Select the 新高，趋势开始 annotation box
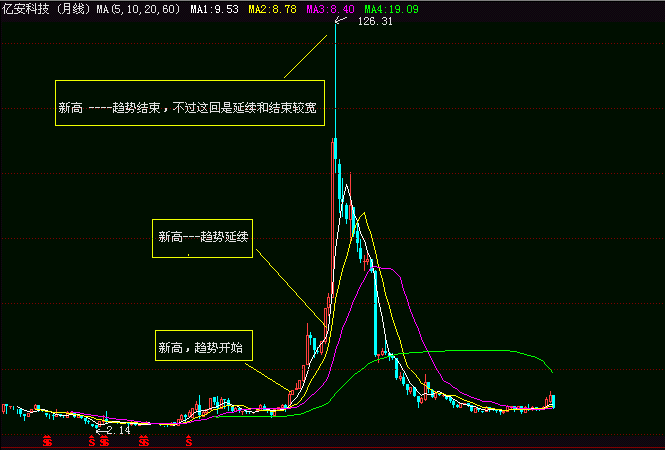The image size is (665, 450). (x=204, y=348)
